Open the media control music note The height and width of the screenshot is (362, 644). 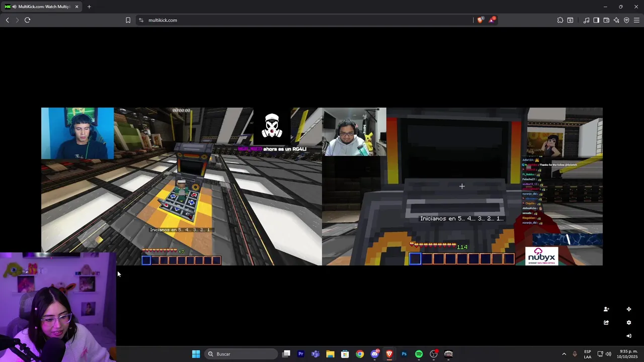[586, 20]
